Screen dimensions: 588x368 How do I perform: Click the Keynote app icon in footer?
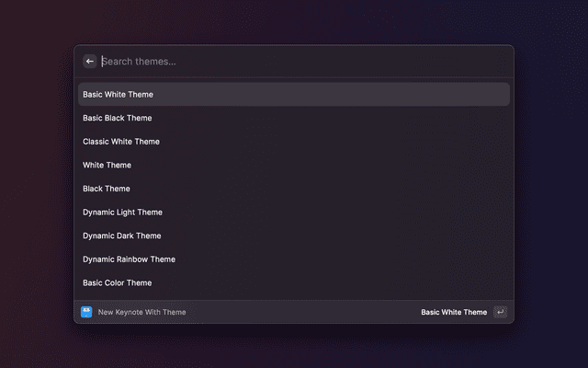[86, 312]
